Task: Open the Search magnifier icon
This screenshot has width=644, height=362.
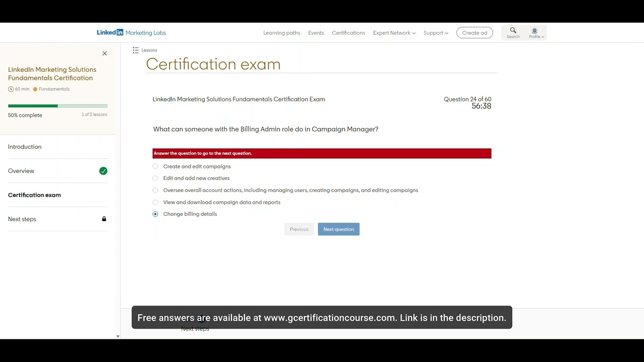Action: click(x=513, y=31)
